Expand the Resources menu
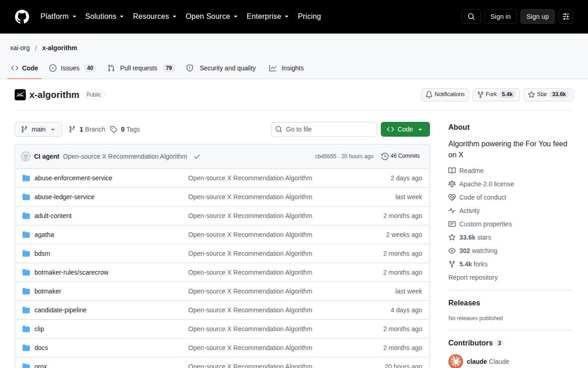Image resolution: width=588 pixels, height=368 pixels. tap(155, 17)
